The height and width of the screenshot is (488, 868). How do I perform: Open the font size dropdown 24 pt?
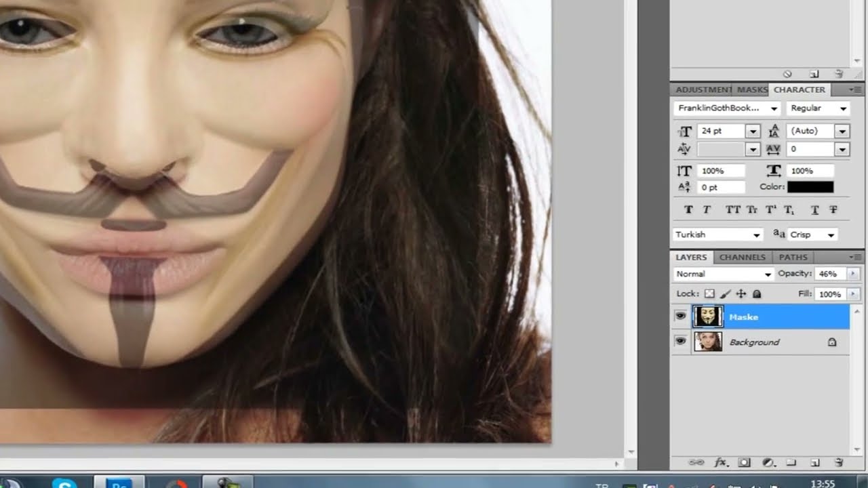point(753,131)
